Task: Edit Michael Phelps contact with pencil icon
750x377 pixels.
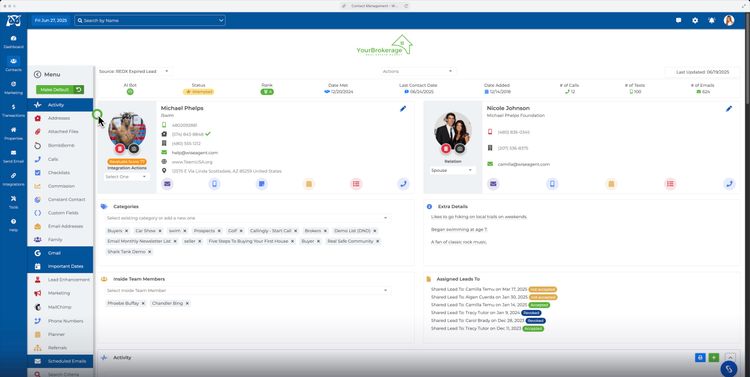Action: pos(403,109)
